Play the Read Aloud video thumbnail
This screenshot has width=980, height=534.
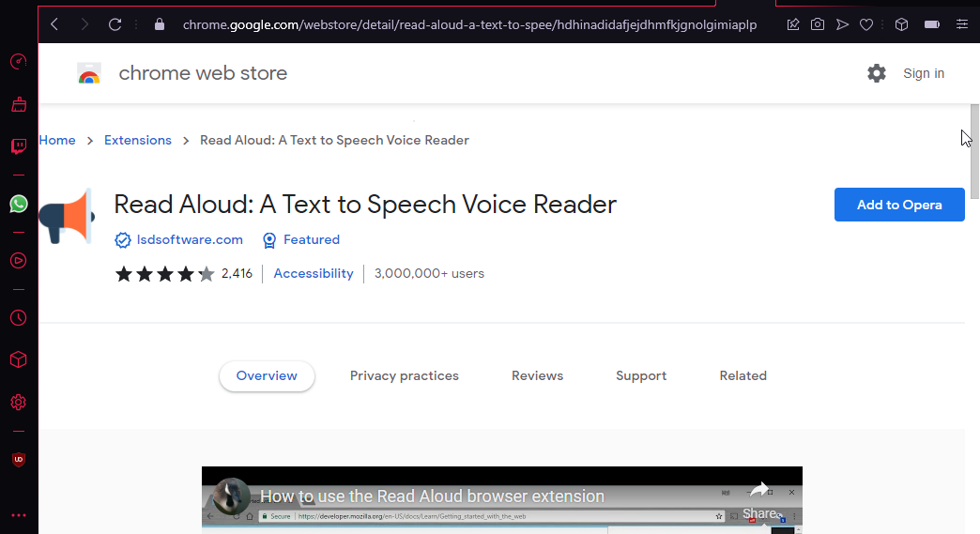(502, 500)
